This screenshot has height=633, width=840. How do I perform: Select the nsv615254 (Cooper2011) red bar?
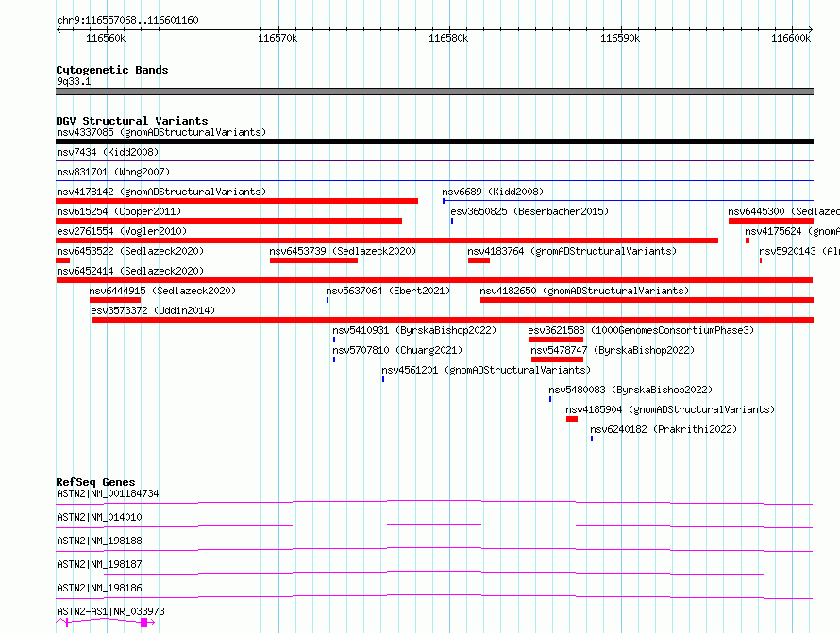228,221
